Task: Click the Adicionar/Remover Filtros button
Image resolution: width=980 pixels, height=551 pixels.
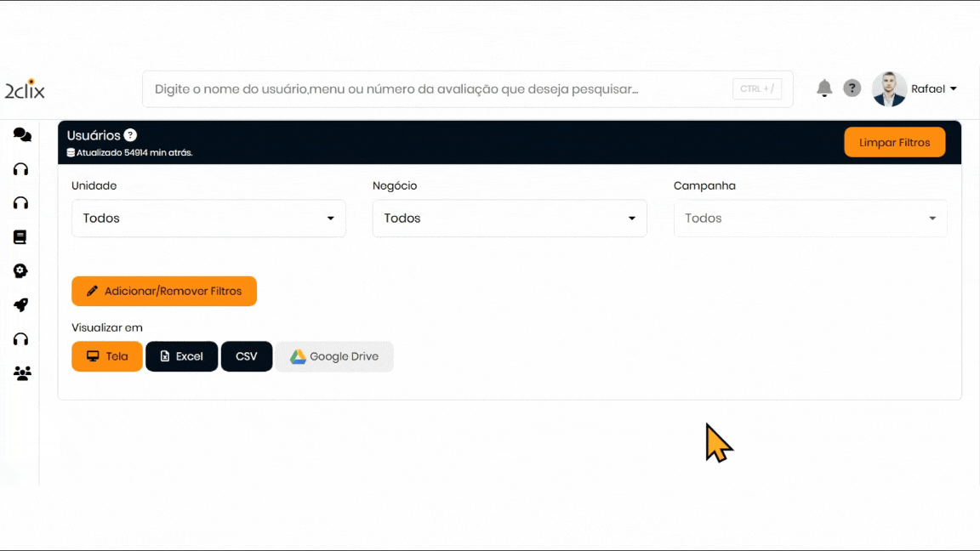Action: [x=164, y=291]
